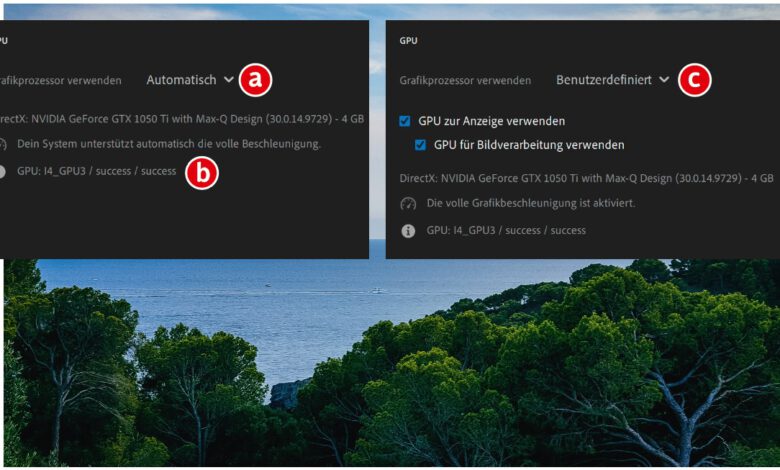Click 'Die volle Grafikbeschleunigung ist aktiviert.' text
This screenshot has width=780, height=470.
click(x=531, y=203)
